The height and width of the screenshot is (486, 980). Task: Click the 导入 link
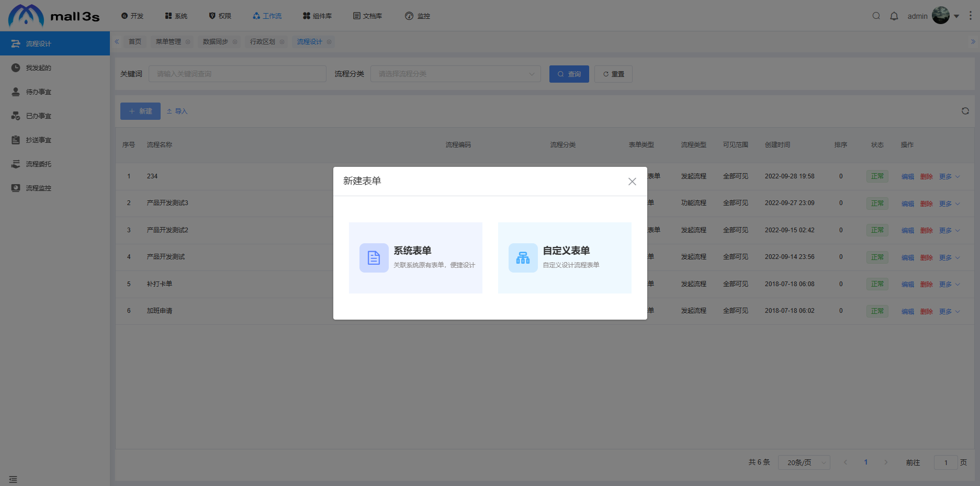point(177,111)
